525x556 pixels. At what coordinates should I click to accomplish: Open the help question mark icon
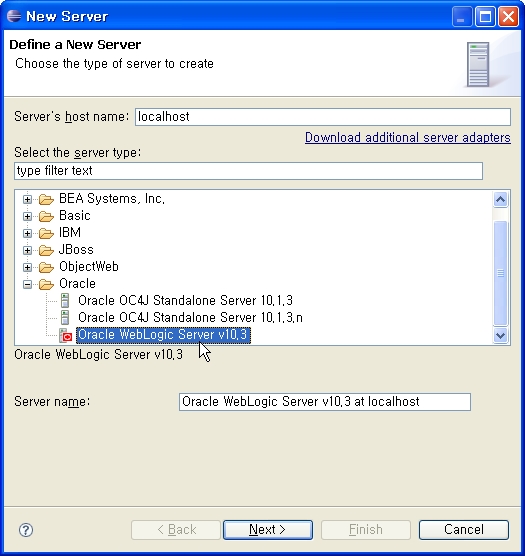26,530
